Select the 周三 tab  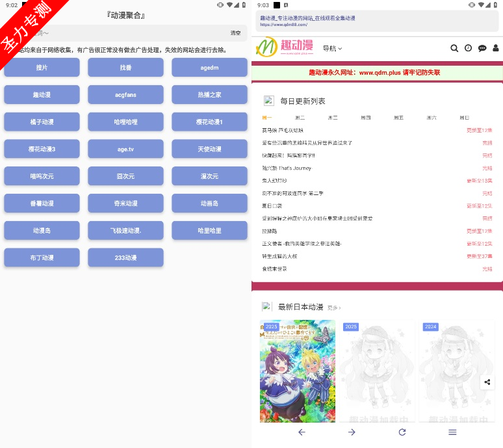[333, 118]
